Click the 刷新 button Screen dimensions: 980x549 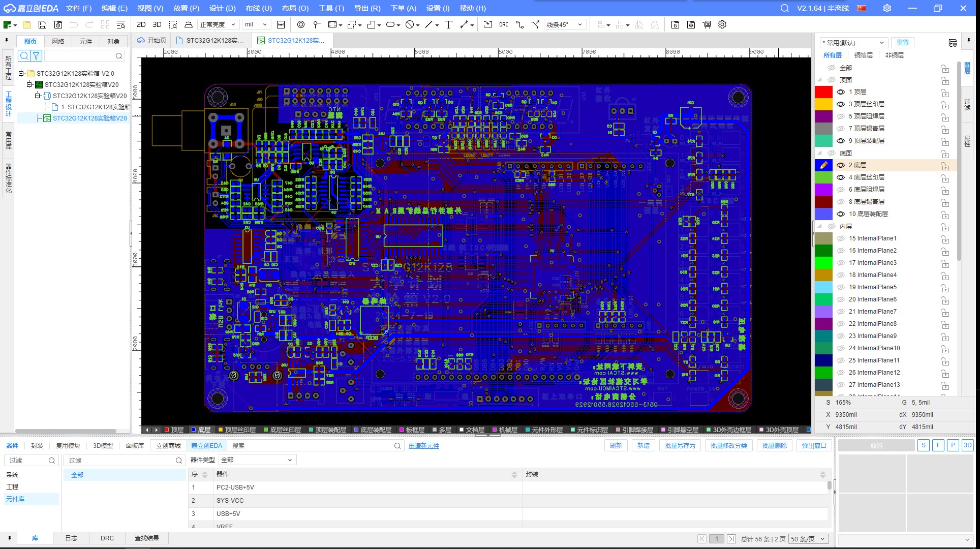point(616,445)
